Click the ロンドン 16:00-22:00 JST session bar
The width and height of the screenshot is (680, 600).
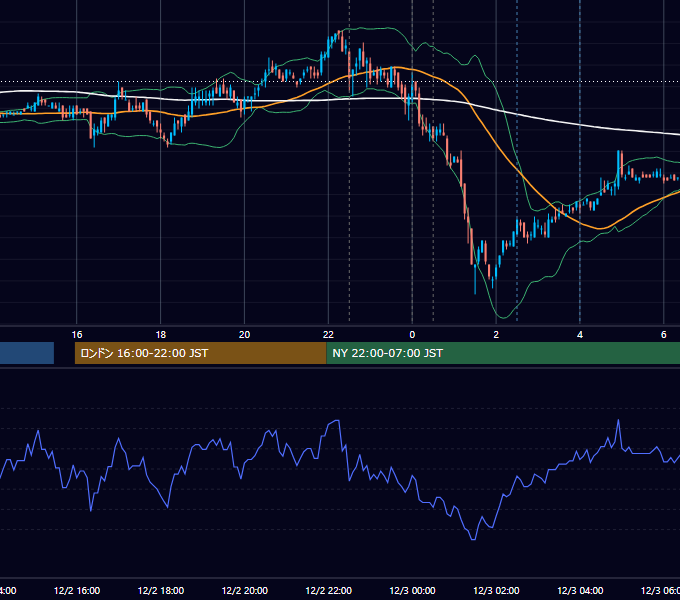pos(200,353)
